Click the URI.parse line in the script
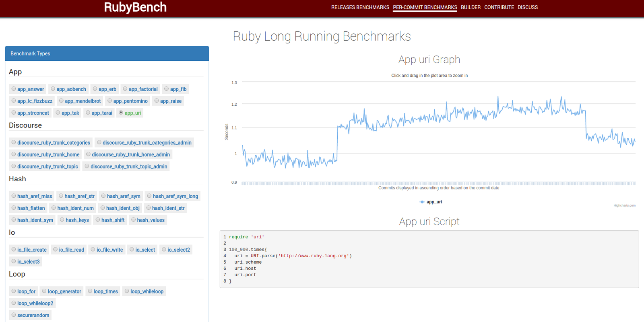The width and height of the screenshot is (644, 322). [x=293, y=256]
